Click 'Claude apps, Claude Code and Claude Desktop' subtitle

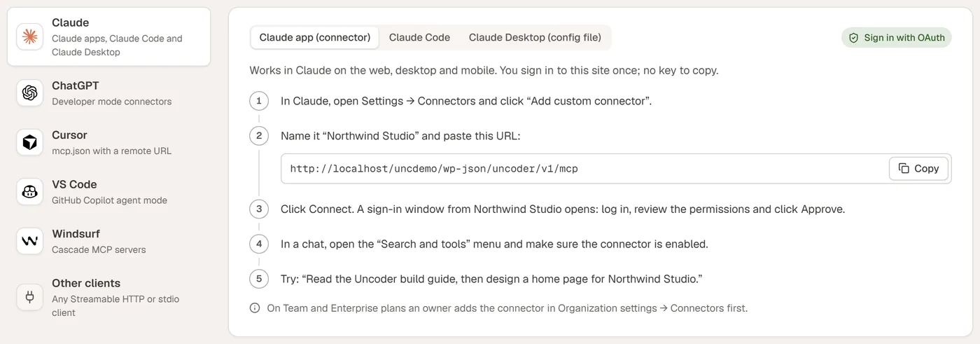(x=117, y=46)
